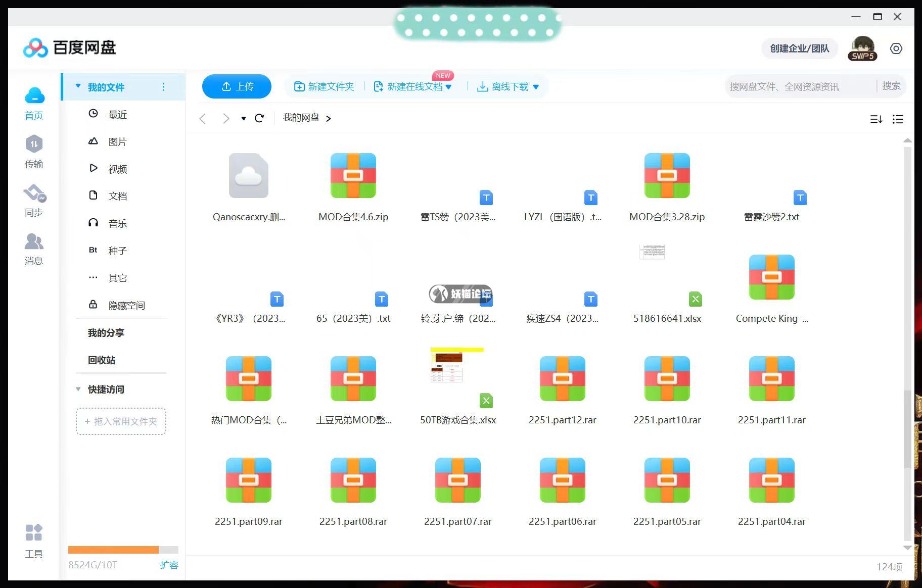
Task: Select the Compete King archive icon
Action: (x=772, y=277)
